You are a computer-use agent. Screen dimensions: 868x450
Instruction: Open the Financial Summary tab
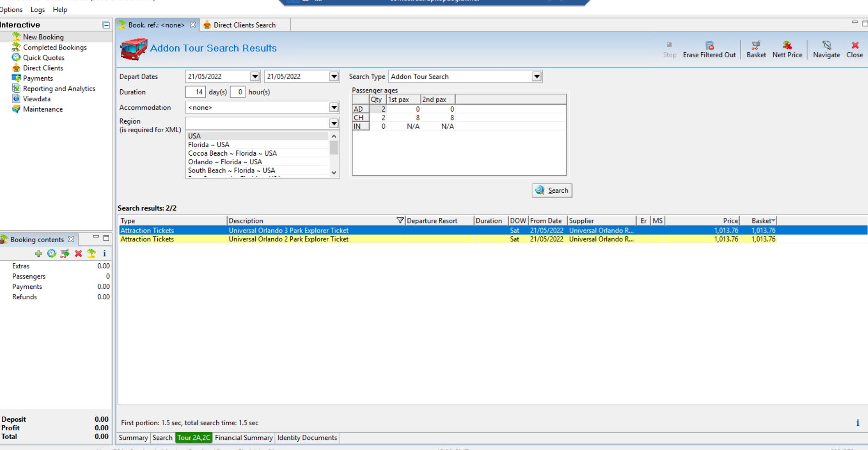coord(244,438)
